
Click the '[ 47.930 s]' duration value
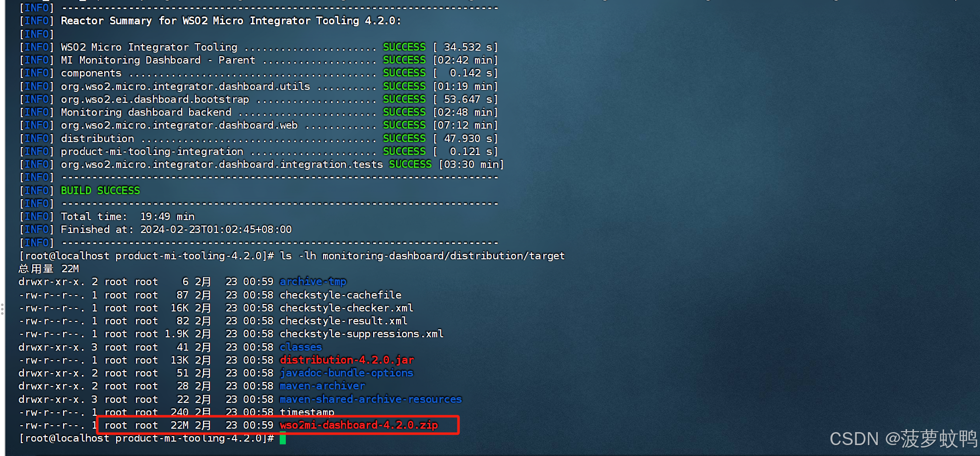[x=465, y=139]
